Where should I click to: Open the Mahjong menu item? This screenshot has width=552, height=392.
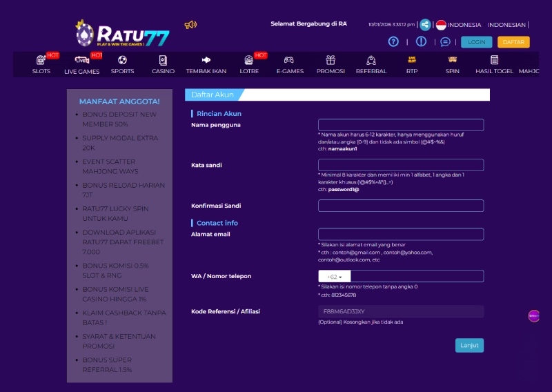pos(529,71)
